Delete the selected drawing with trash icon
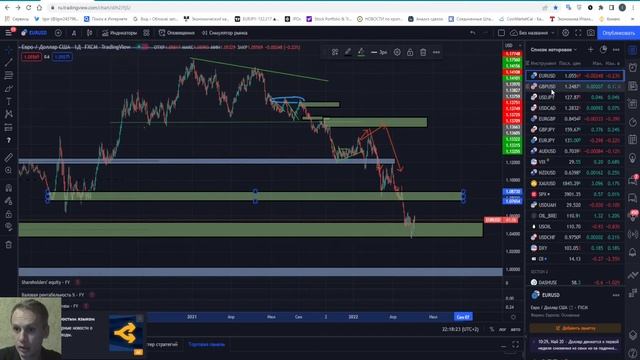640x360 pixels. [423, 52]
